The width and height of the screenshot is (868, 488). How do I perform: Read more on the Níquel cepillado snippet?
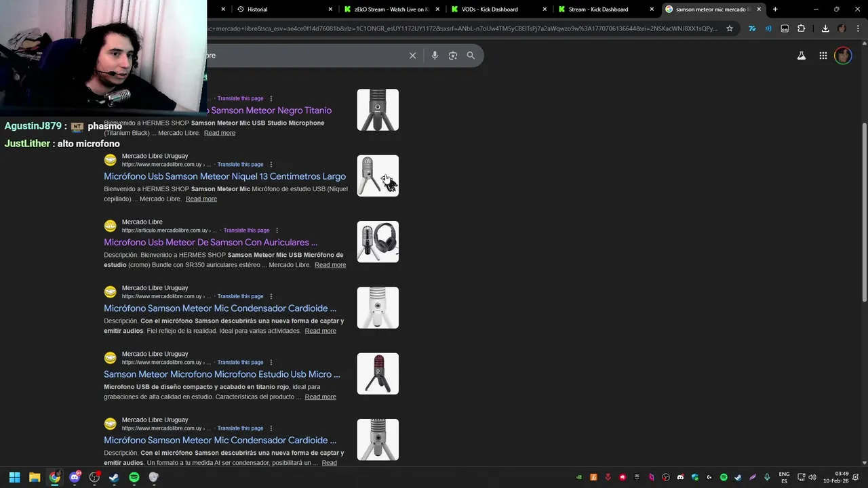point(201,199)
